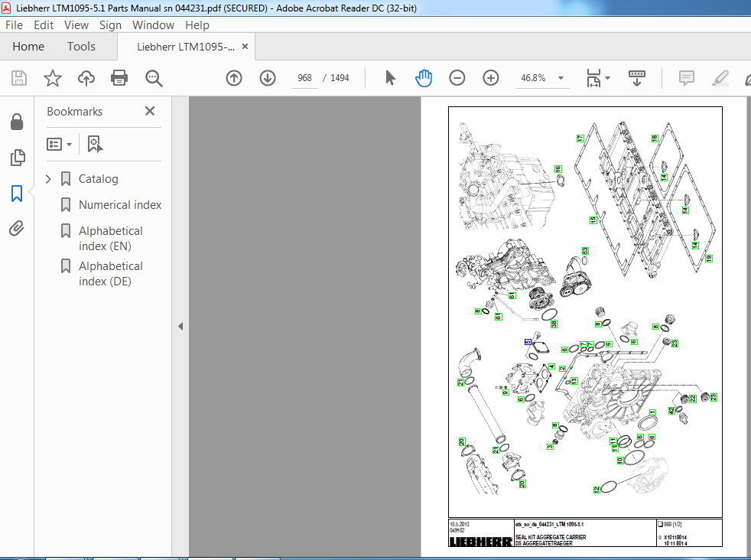Viewport: 751px width, 560px height.
Task: Click part label 17 on gasket
Action: [580, 138]
